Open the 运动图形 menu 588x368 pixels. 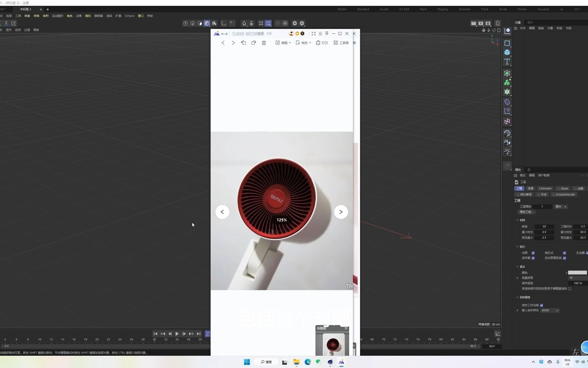(x=58, y=16)
